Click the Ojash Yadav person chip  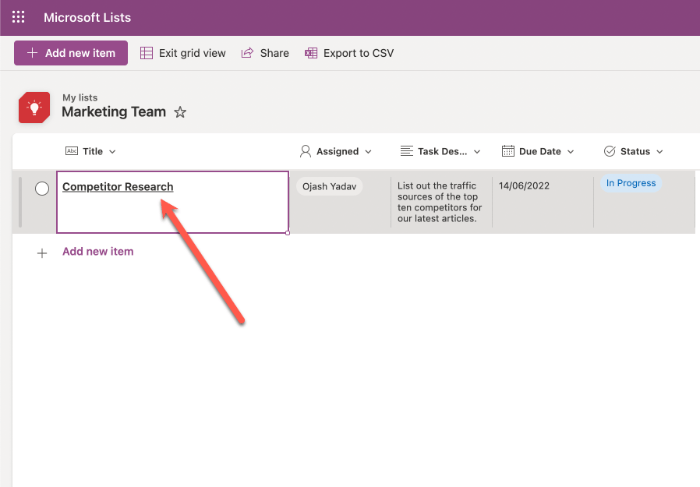pos(329,186)
